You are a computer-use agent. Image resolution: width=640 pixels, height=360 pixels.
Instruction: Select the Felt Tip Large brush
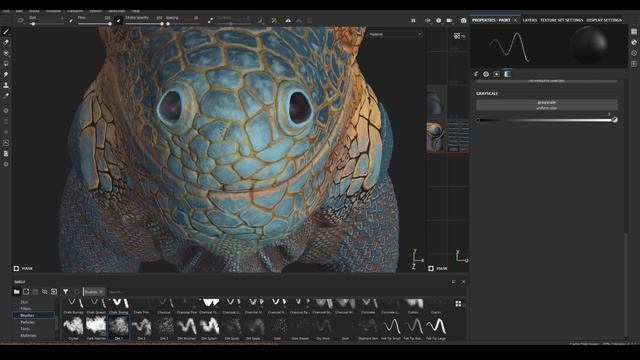pos(436,328)
